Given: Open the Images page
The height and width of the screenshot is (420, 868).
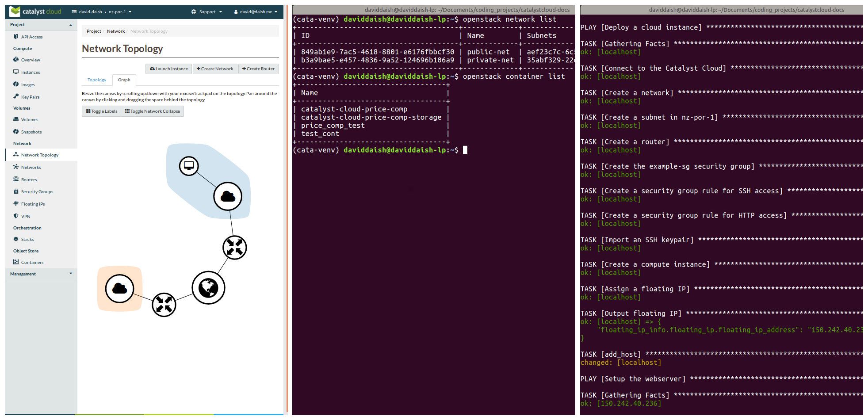Looking at the screenshot, I should pos(24,84).
